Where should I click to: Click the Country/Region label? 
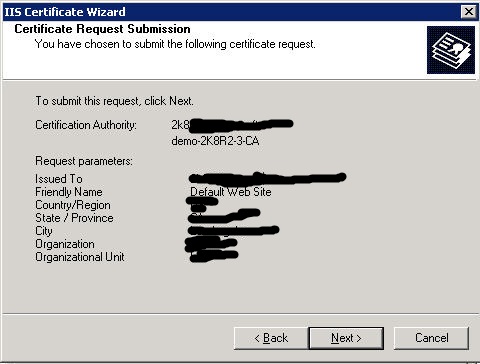click(73, 205)
